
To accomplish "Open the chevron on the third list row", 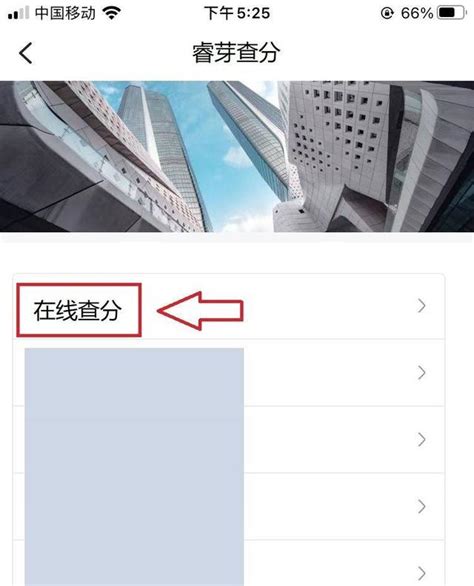I will (x=422, y=440).
